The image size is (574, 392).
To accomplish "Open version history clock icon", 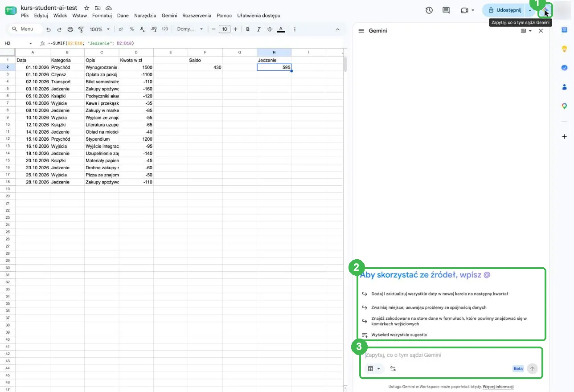I will [x=429, y=10].
